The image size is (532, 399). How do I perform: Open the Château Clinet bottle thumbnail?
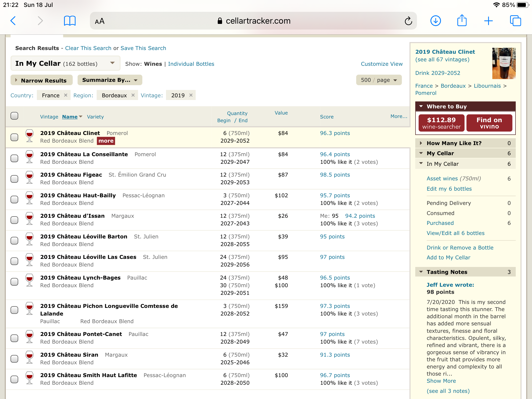click(x=504, y=63)
